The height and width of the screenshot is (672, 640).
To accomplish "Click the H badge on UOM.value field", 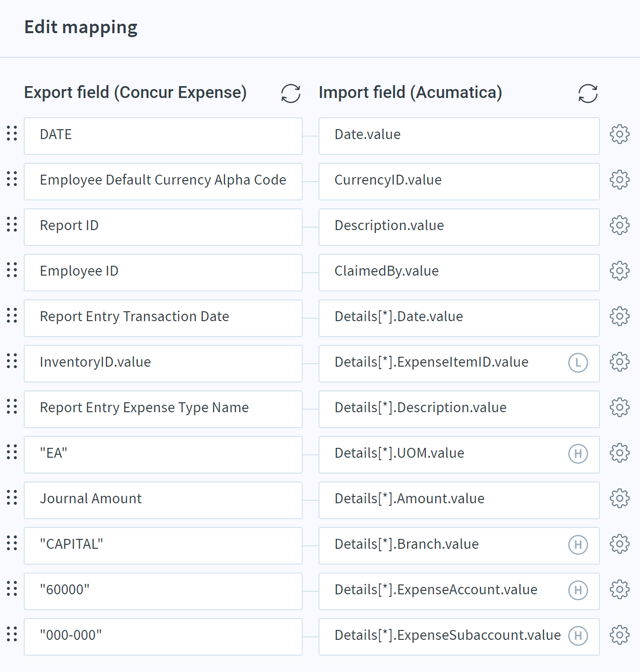I will tap(578, 454).
